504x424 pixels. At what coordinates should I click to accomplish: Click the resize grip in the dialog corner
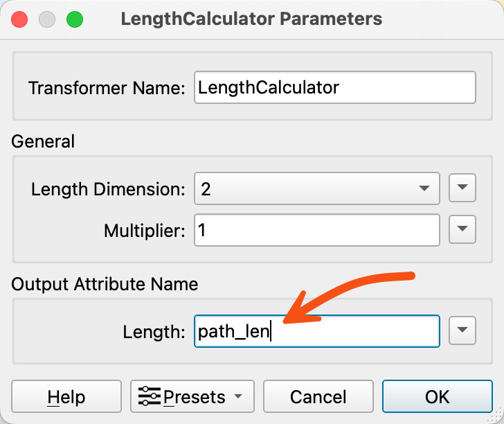[496, 416]
